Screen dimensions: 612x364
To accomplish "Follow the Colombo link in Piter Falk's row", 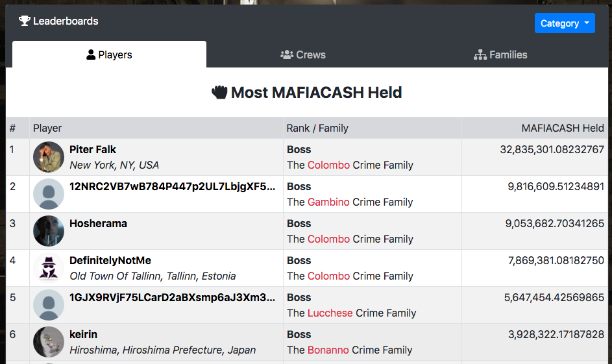I will pyautogui.click(x=328, y=165).
